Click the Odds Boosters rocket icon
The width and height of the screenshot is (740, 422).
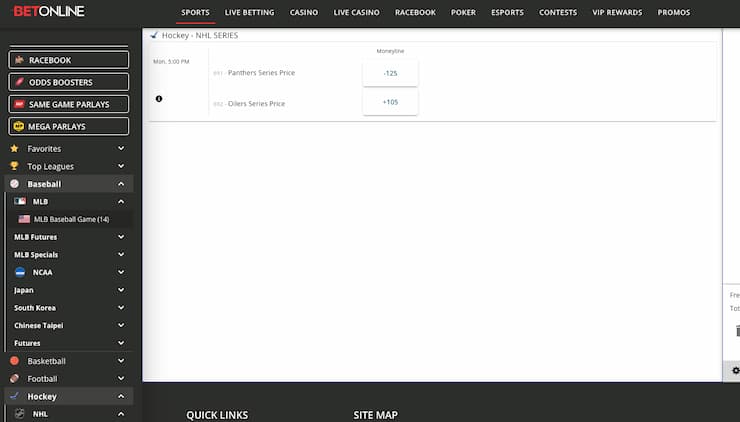[19, 82]
